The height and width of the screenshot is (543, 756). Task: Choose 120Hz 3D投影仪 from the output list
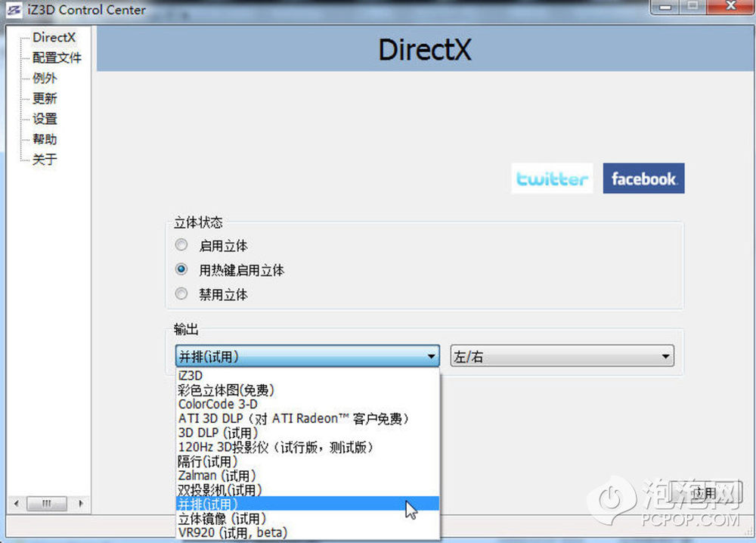[308, 447]
